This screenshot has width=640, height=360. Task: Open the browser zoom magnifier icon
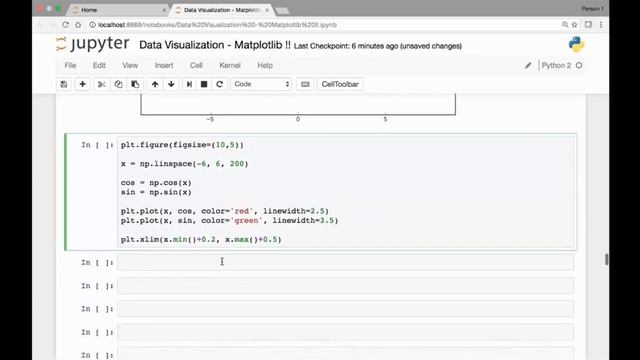[x=565, y=25]
